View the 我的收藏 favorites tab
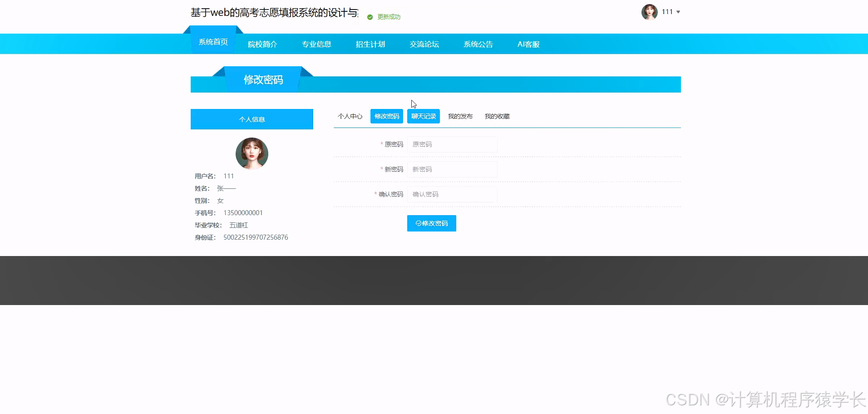This screenshot has height=414, width=868. (497, 116)
